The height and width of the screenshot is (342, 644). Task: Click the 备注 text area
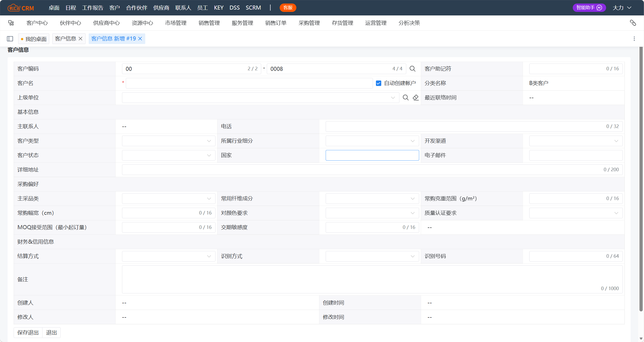pyautogui.click(x=372, y=280)
